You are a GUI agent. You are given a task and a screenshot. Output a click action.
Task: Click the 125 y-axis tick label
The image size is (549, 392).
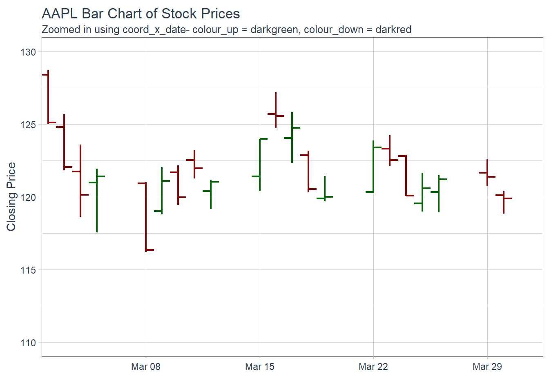(x=28, y=125)
